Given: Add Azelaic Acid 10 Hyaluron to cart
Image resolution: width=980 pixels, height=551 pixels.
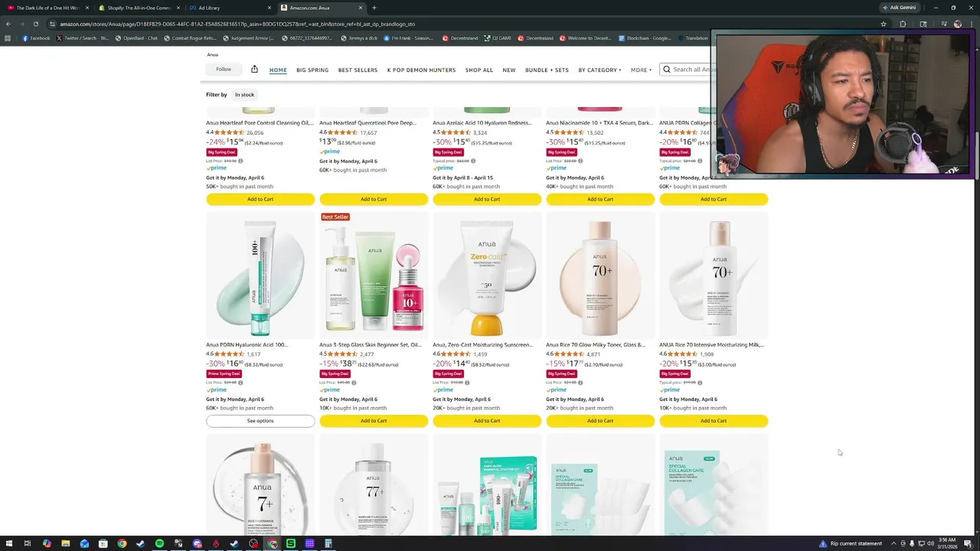Looking at the screenshot, I should 487,199.
